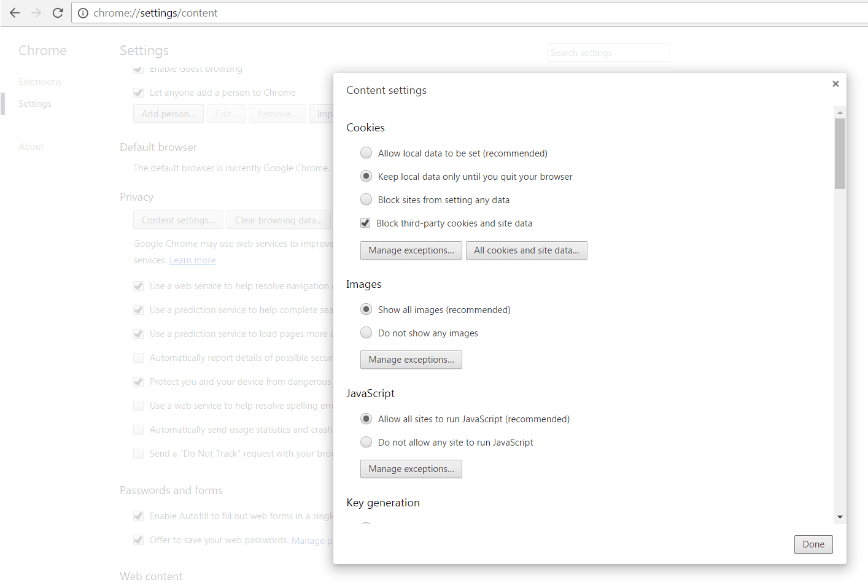The height and width of the screenshot is (588, 868).
Task: Toggle Enable Autofill to fill web forms
Action: pyautogui.click(x=138, y=516)
